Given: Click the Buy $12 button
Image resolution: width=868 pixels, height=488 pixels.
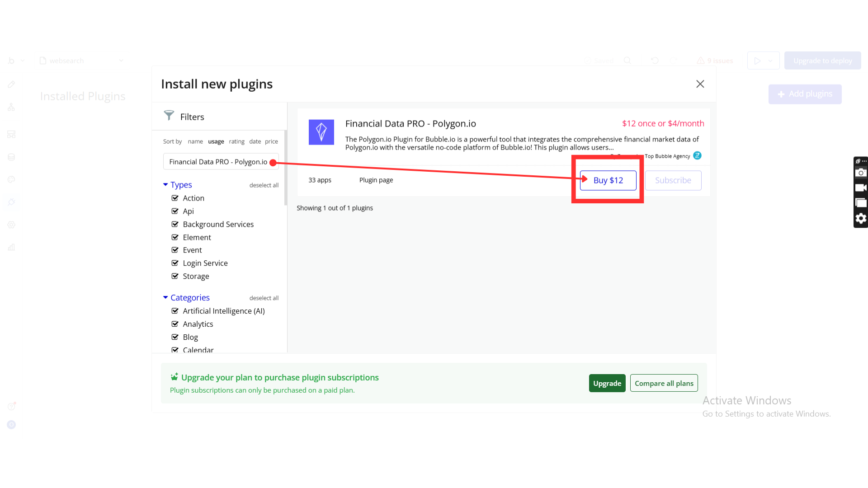Looking at the screenshot, I should (x=608, y=180).
